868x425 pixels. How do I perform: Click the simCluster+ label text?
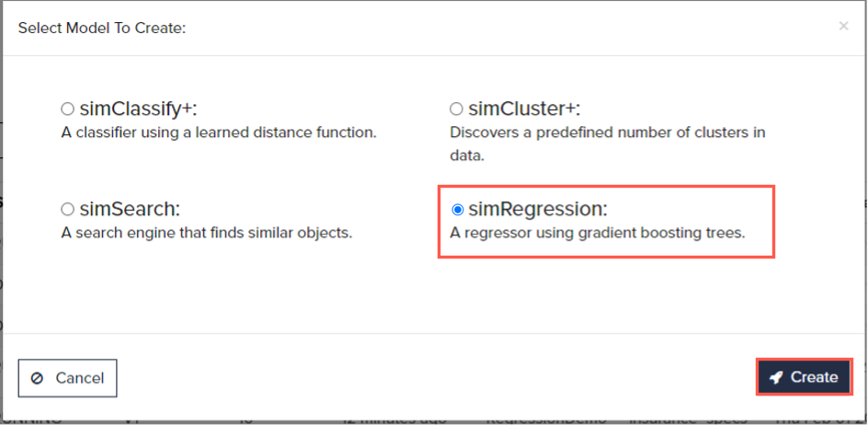click(x=525, y=109)
